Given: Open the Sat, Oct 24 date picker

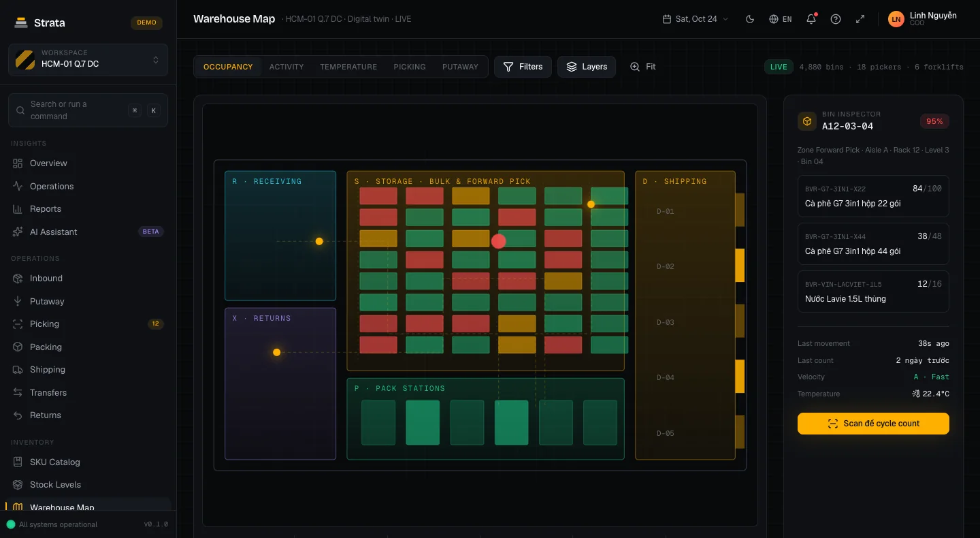Looking at the screenshot, I should pyautogui.click(x=696, y=19).
